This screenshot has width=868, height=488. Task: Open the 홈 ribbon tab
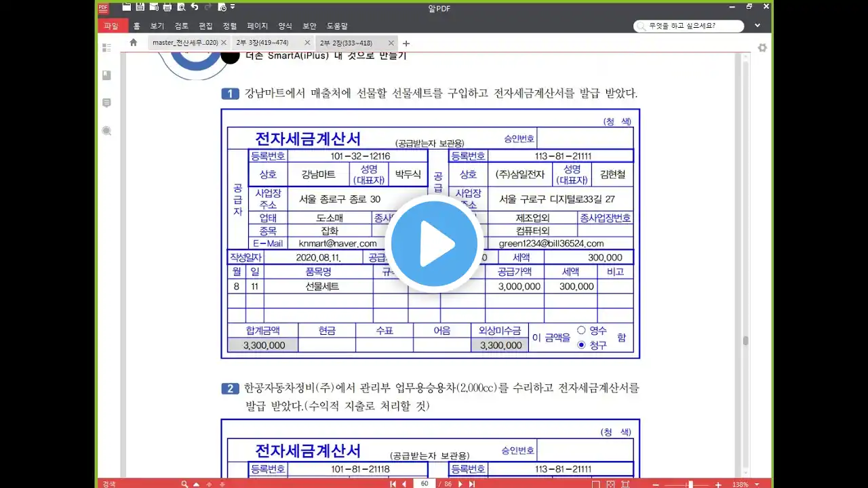coord(136,26)
